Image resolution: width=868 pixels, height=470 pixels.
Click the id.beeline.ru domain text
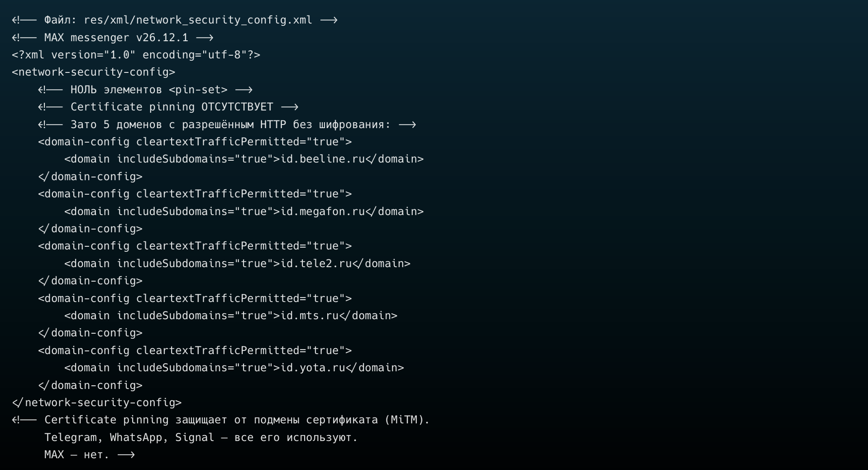pos(323,159)
